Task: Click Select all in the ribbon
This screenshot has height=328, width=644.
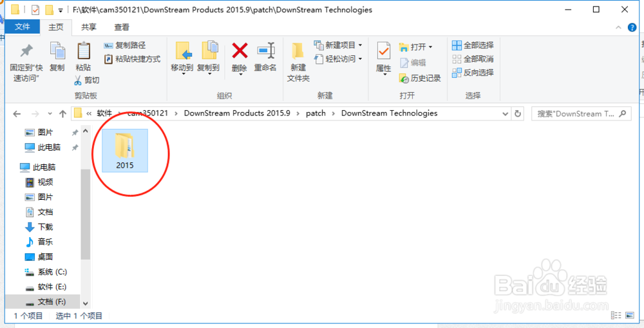Action: [x=473, y=45]
